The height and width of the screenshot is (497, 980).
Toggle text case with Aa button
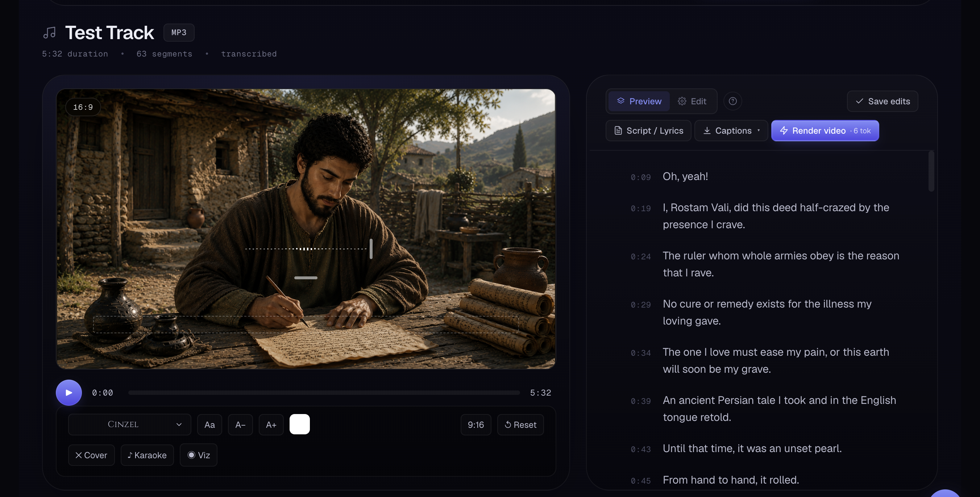[x=209, y=425]
